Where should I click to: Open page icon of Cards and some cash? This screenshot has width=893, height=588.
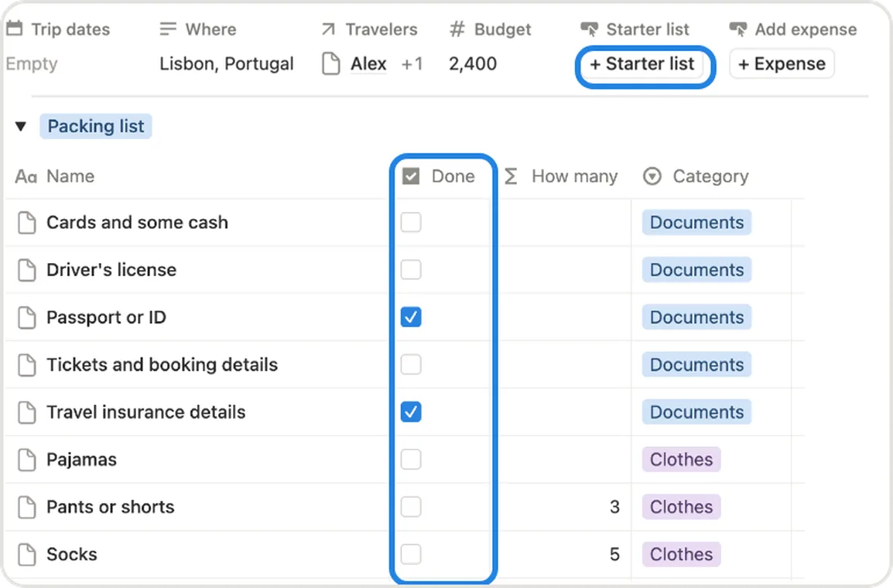pos(26,223)
